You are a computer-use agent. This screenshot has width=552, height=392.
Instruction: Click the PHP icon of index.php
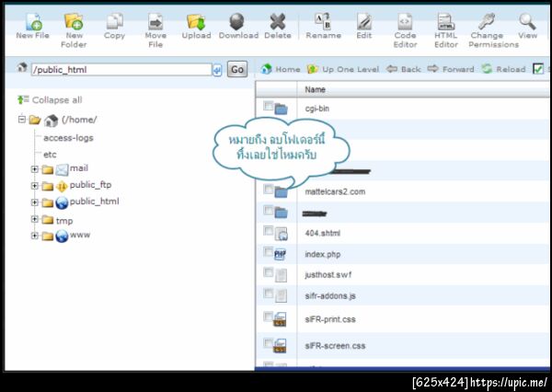click(x=281, y=254)
